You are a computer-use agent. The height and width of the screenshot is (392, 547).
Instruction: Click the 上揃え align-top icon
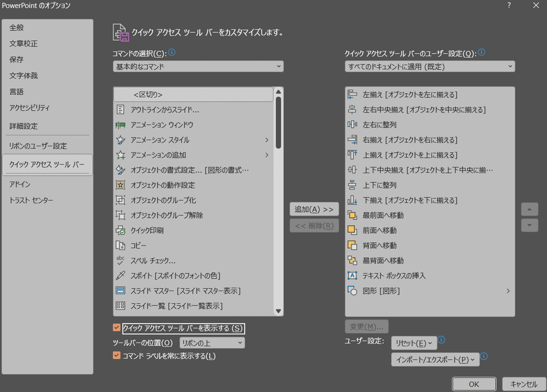[x=352, y=155]
